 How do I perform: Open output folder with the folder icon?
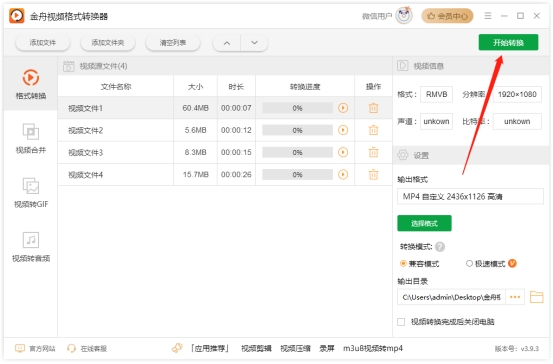point(536,297)
